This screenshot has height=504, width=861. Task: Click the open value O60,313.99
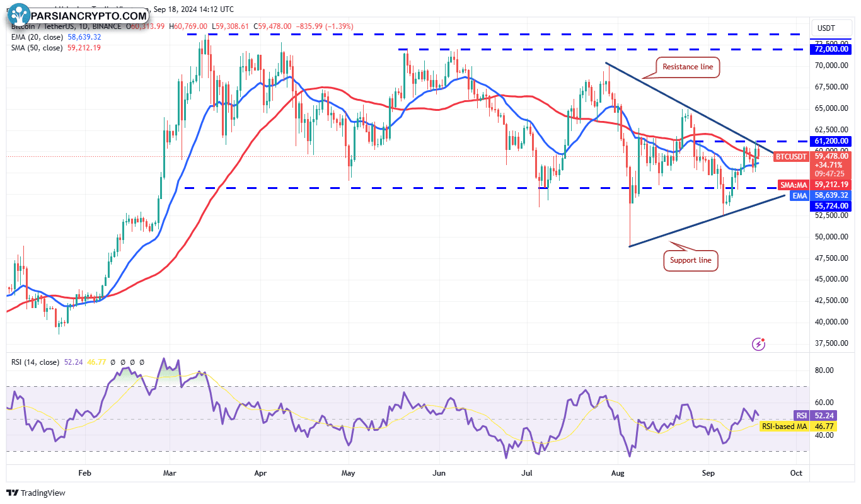(146, 26)
